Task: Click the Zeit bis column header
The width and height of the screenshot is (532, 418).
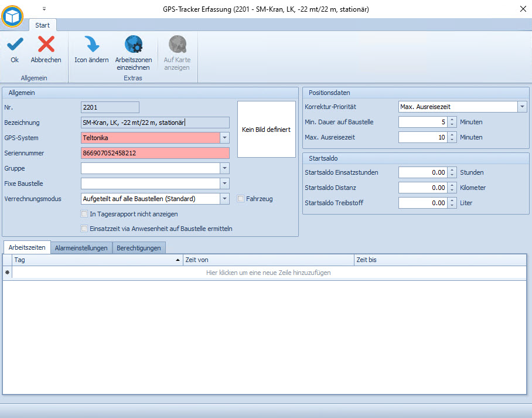Action: (440, 260)
